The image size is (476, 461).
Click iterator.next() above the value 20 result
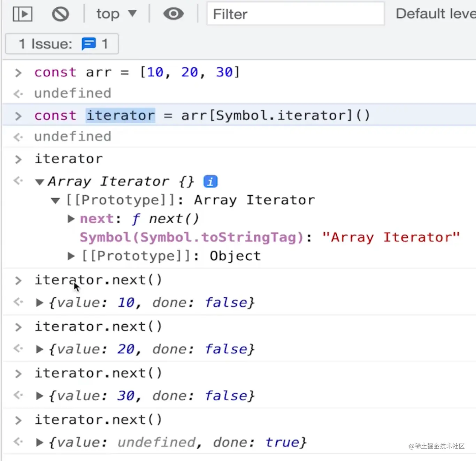(98, 327)
